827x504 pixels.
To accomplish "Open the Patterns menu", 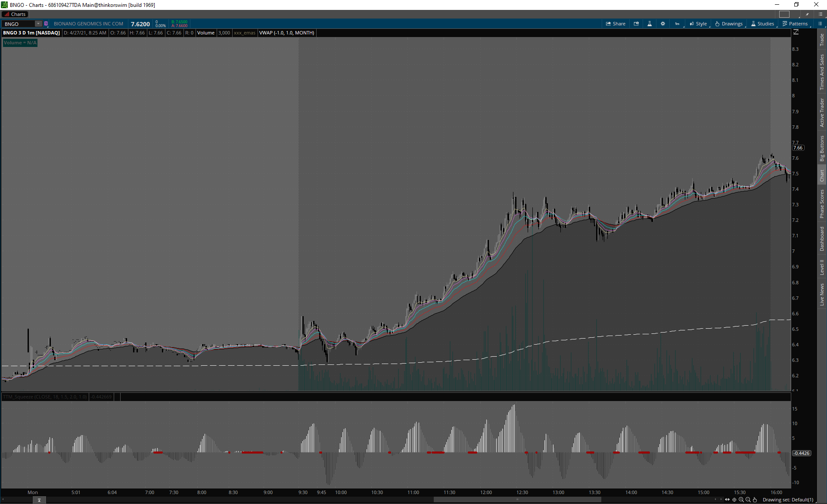I will click(795, 24).
